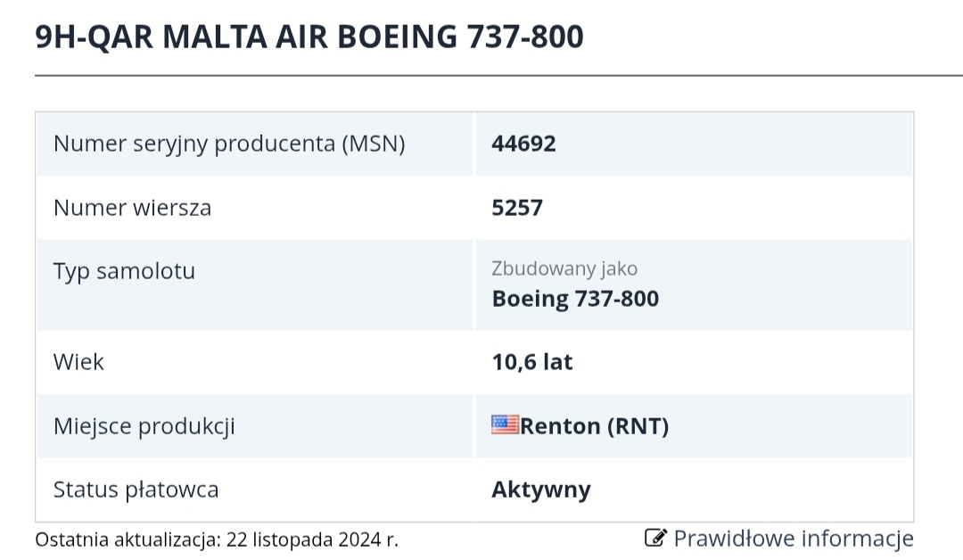Select the Renton (RNT) production site text
Screen dimensions: 963x560
(x=594, y=426)
